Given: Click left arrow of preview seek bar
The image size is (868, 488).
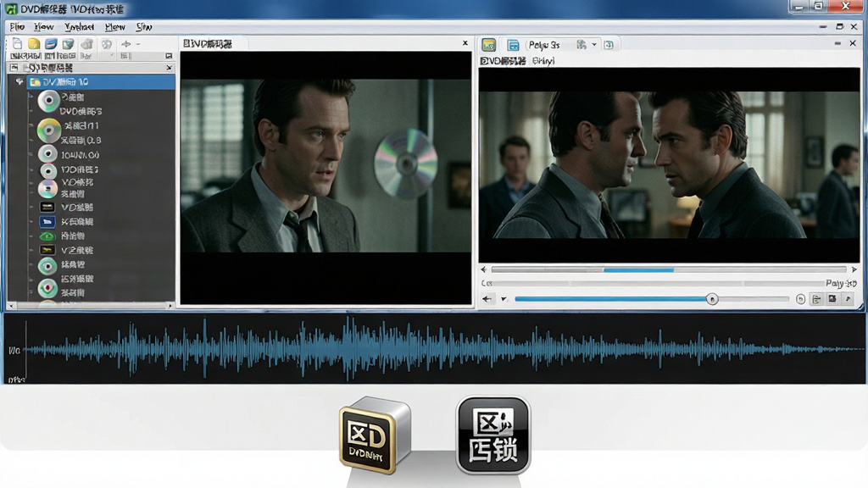Looking at the screenshot, I should point(484,269).
